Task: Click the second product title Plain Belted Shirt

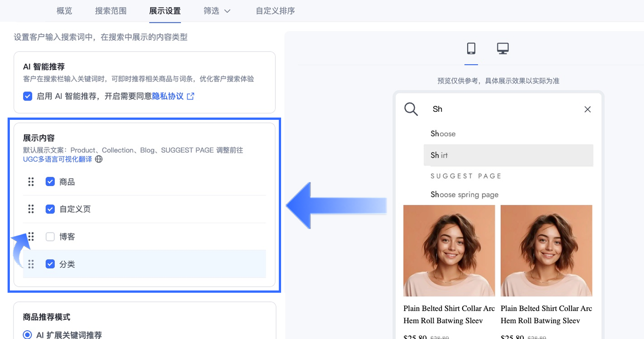Action: pyautogui.click(x=546, y=314)
